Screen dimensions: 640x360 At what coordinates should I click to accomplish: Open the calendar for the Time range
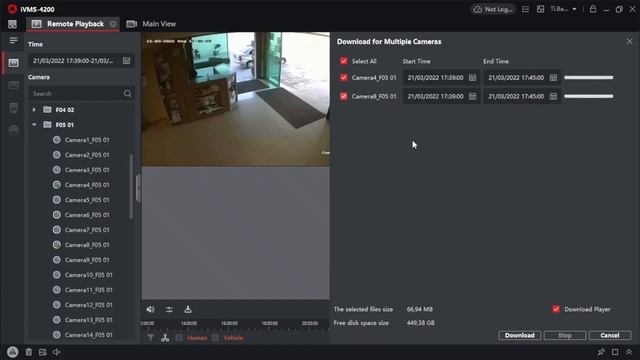pos(127,61)
